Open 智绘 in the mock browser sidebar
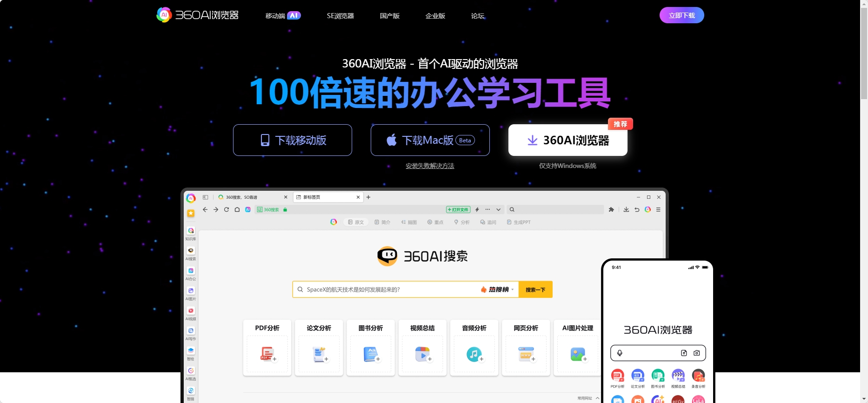Viewport: 868px width, 403px height. pyautogui.click(x=191, y=354)
